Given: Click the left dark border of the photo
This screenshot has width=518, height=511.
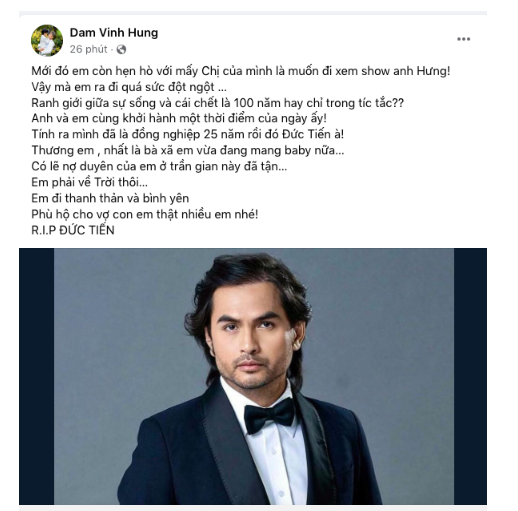Looking at the screenshot, I should [37, 376].
